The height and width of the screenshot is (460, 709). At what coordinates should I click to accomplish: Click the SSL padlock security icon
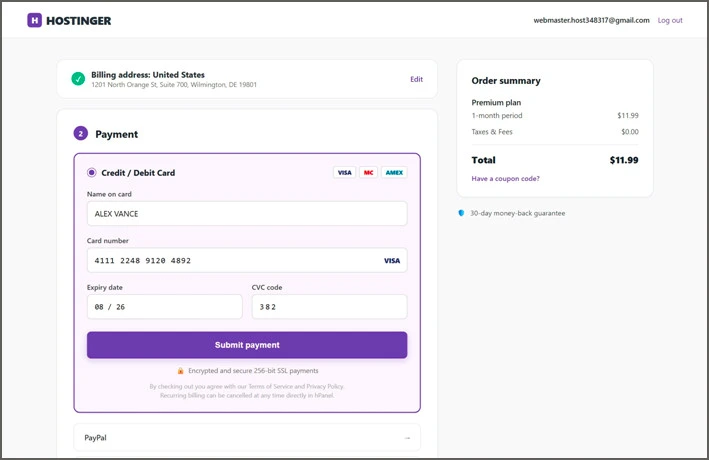tap(180, 371)
